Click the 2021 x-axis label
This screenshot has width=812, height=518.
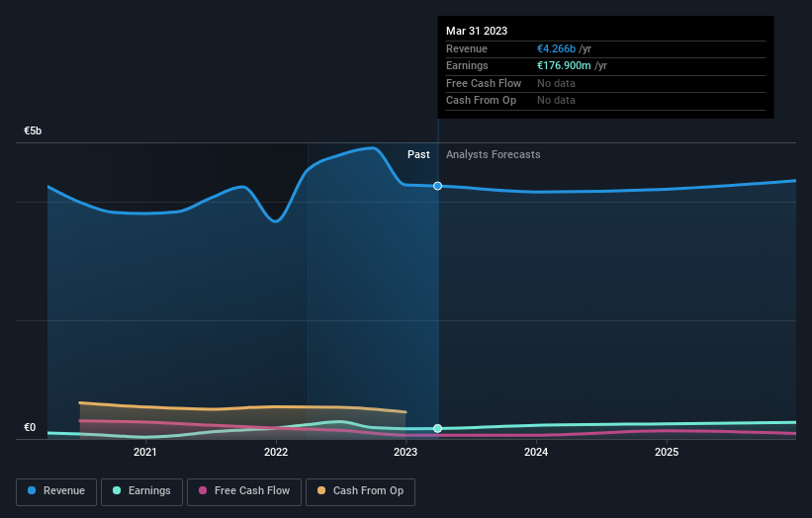[145, 452]
